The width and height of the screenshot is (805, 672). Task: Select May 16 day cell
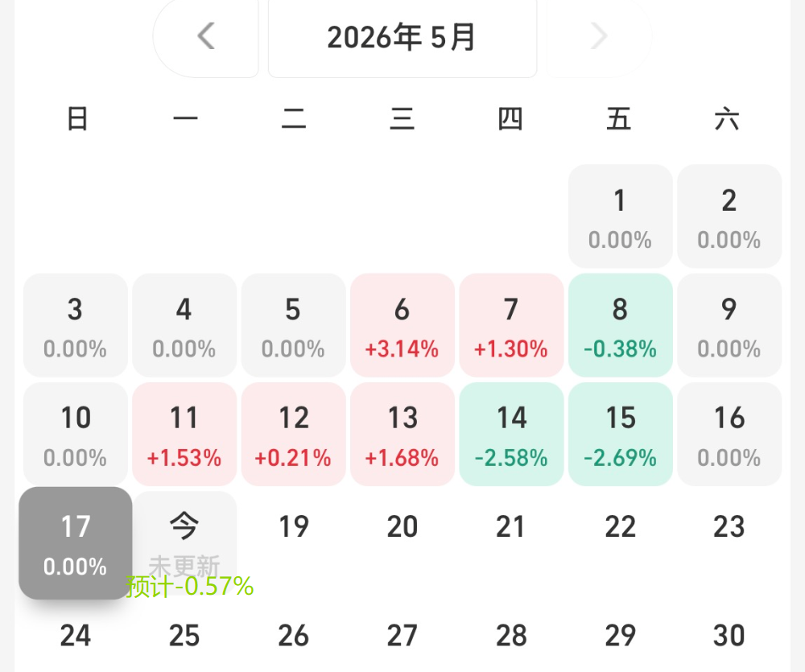click(x=729, y=435)
